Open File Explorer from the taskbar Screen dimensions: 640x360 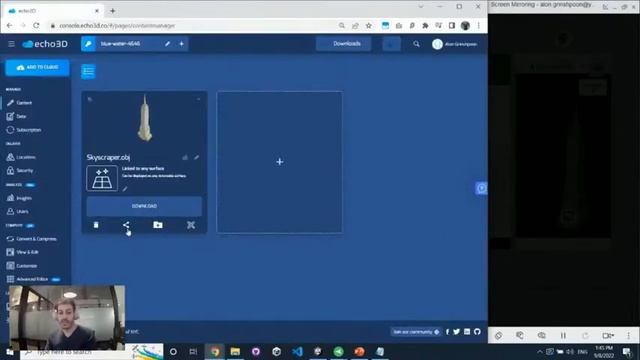[236, 351]
